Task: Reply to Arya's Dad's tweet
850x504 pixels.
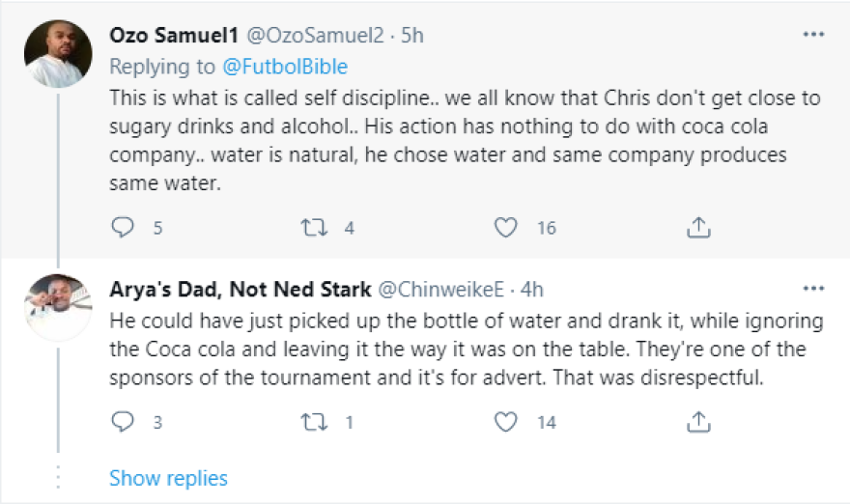Action: pyautogui.click(x=123, y=422)
